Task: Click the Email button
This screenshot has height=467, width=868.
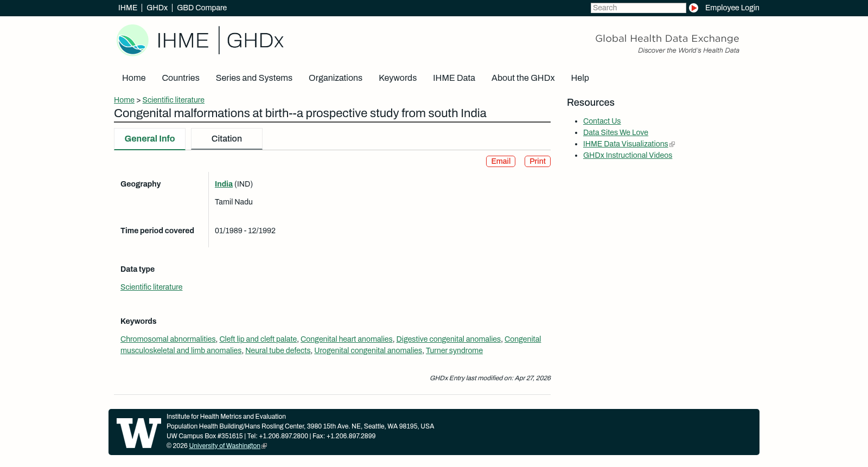Action: pyautogui.click(x=500, y=161)
